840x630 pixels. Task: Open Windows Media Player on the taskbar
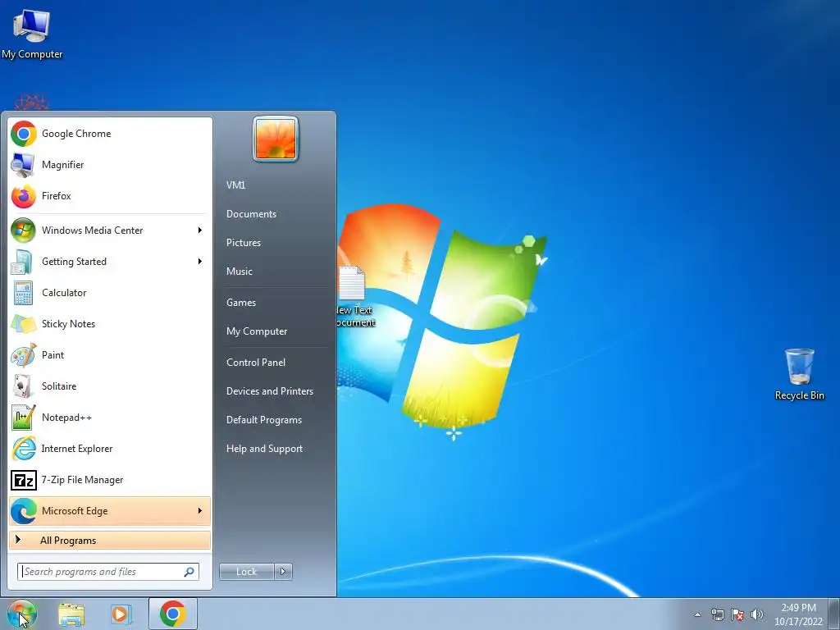tap(121, 614)
